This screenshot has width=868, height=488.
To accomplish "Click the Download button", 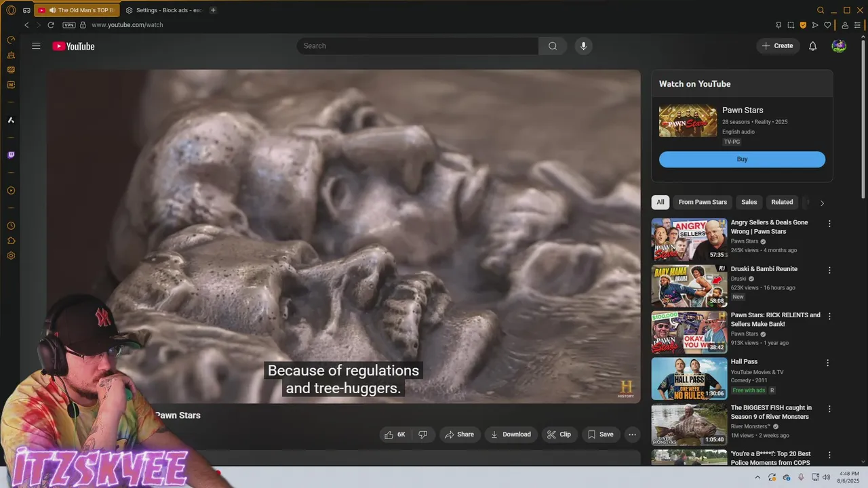I will click(511, 434).
